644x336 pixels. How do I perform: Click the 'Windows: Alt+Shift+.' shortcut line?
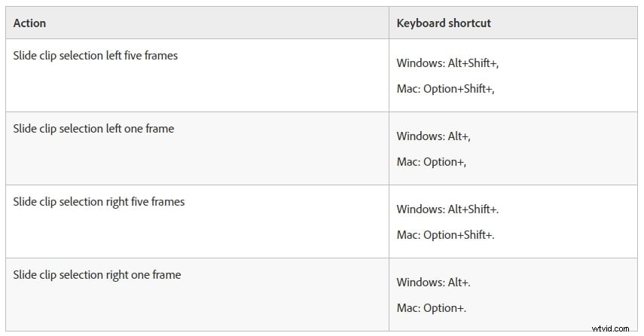447,209
